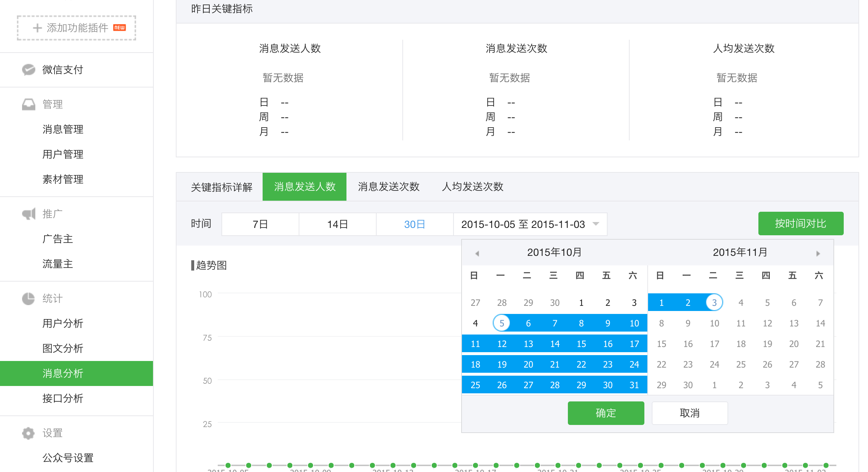Click the WeChat Pay icon in sidebar
This screenshot has height=472, width=868.
(x=28, y=69)
